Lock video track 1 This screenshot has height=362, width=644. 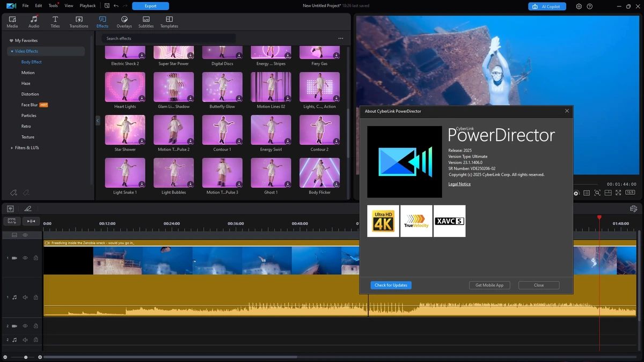(36, 258)
